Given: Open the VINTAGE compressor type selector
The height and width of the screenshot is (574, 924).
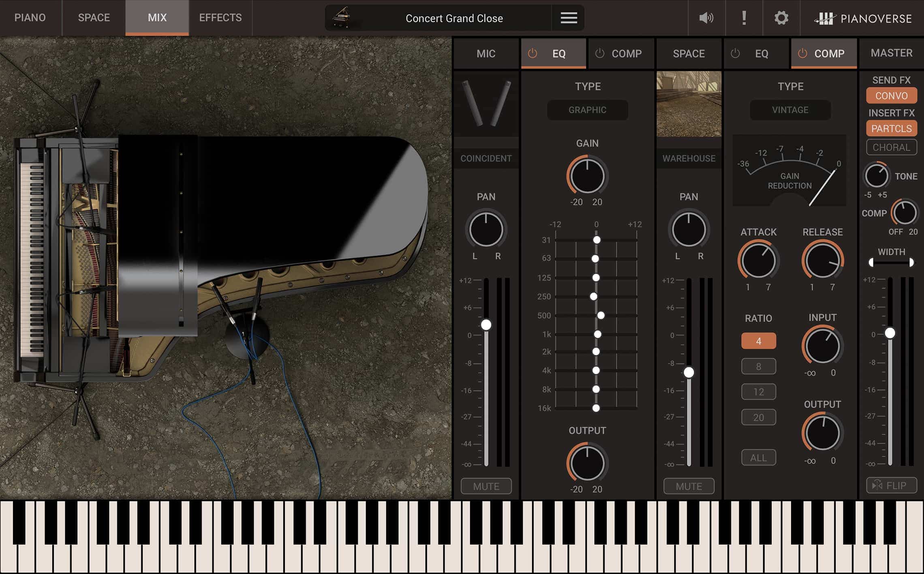Looking at the screenshot, I should pos(790,110).
